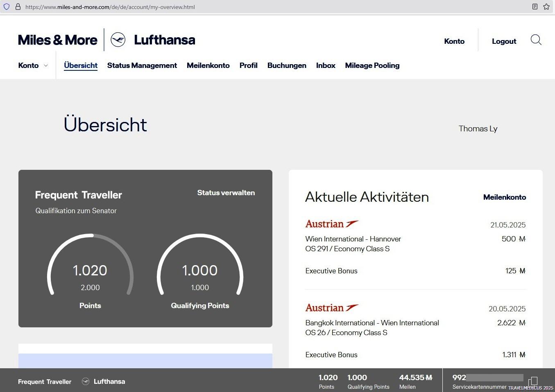Click the Qualifying Points gauge 1.000
The width and height of the screenshot is (555, 392).
click(200, 265)
